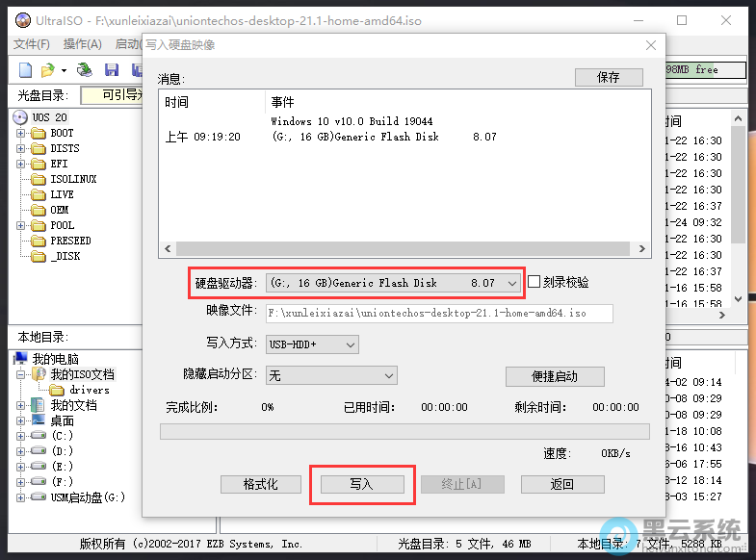Click the New file toolbar icon
756x560 pixels.
point(26,70)
